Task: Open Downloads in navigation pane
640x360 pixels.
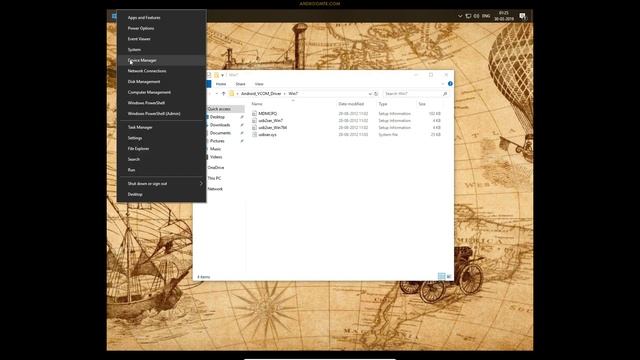Action: (x=220, y=125)
